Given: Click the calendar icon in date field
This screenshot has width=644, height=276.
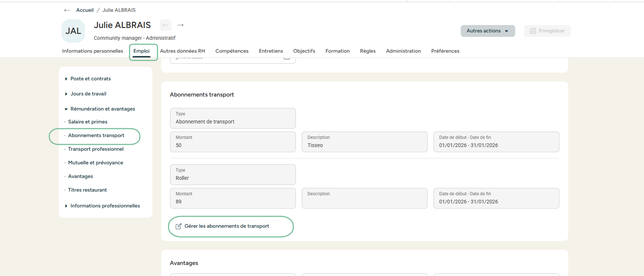Looking at the screenshot, I should click(287, 58).
